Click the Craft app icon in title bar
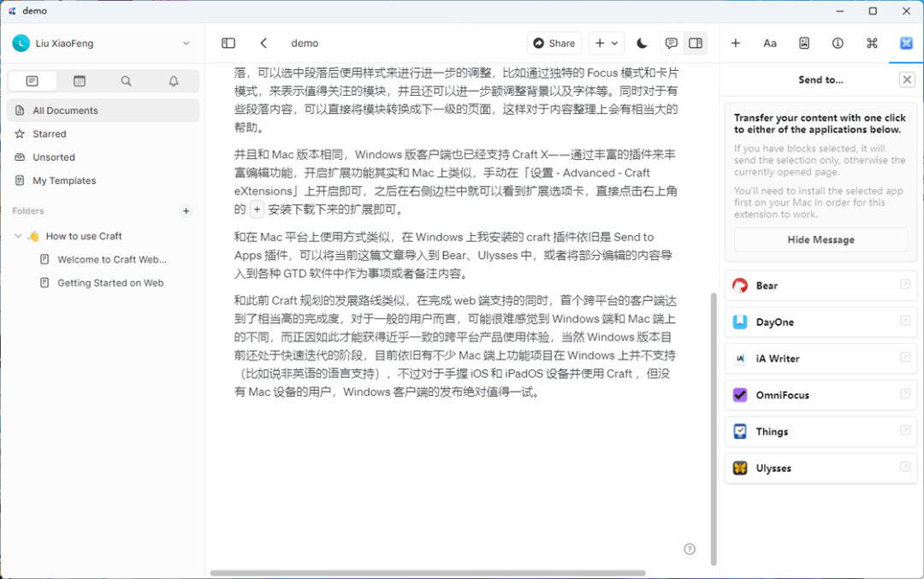 click(x=12, y=10)
